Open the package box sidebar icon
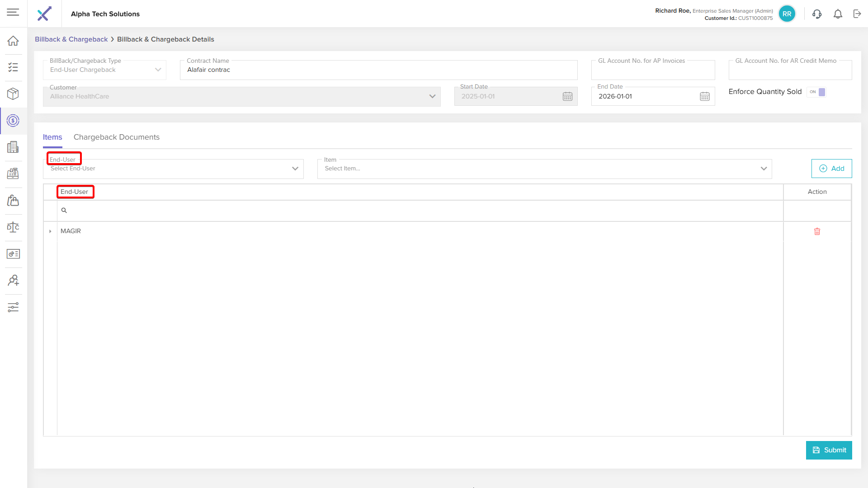 (x=13, y=94)
